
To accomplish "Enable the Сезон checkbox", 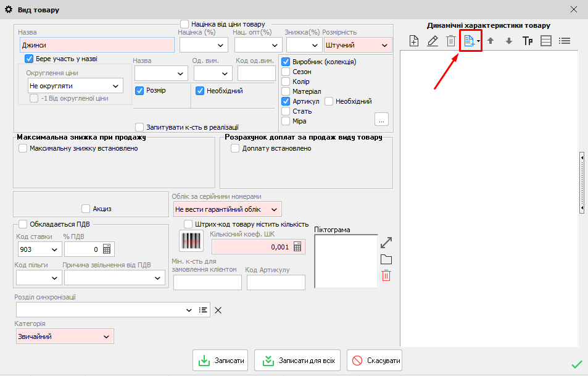I will [286, 72].
